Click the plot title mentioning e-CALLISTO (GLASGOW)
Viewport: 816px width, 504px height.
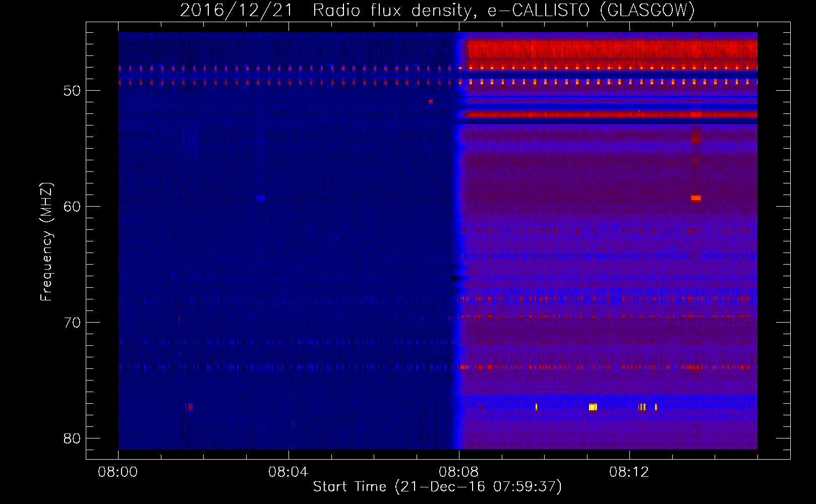(437, 10)
